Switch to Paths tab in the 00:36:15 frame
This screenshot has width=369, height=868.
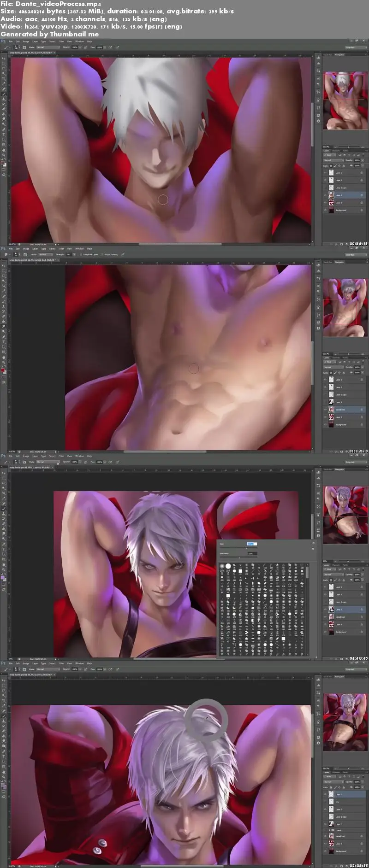[345, 151]
